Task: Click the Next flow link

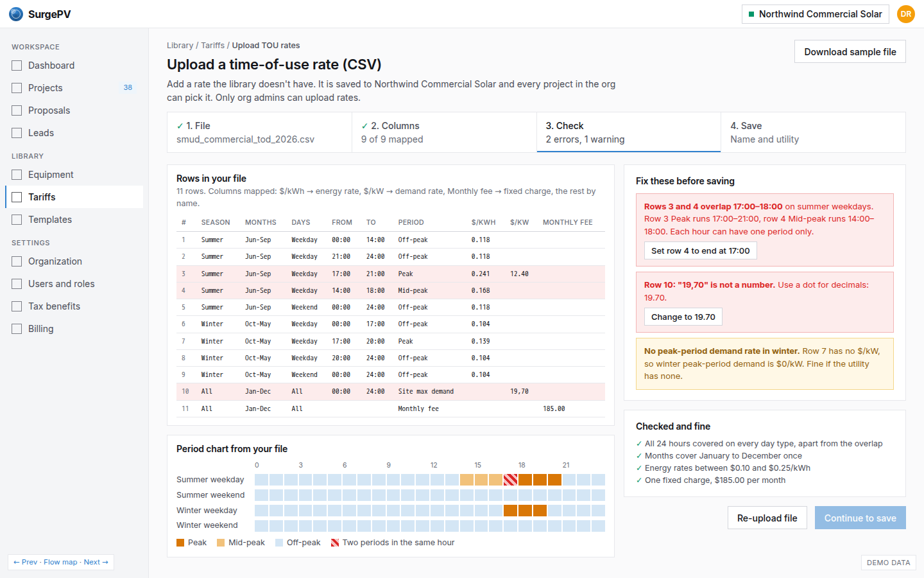Action: point(96,562)
